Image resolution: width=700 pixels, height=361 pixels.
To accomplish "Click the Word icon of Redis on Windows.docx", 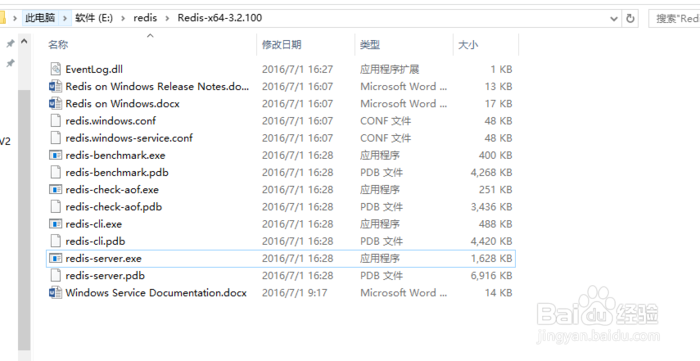I will [x=55, y=104].
